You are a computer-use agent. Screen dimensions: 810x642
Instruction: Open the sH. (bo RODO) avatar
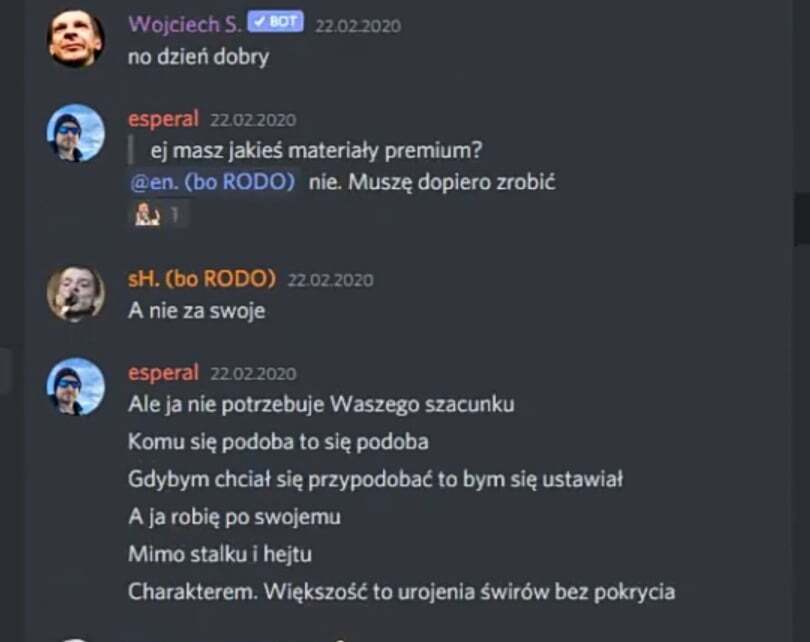tap(75, 293)
